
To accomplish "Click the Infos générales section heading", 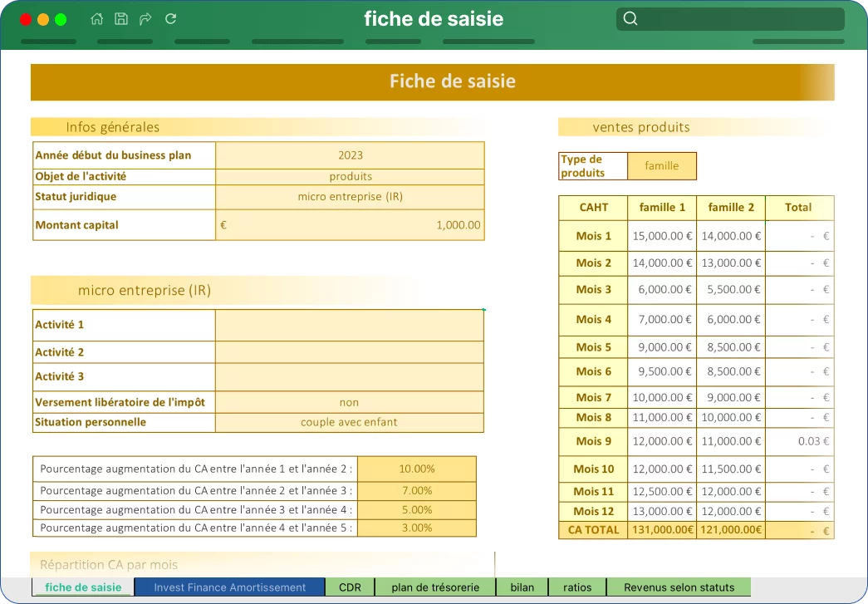I will pos(112,127).
